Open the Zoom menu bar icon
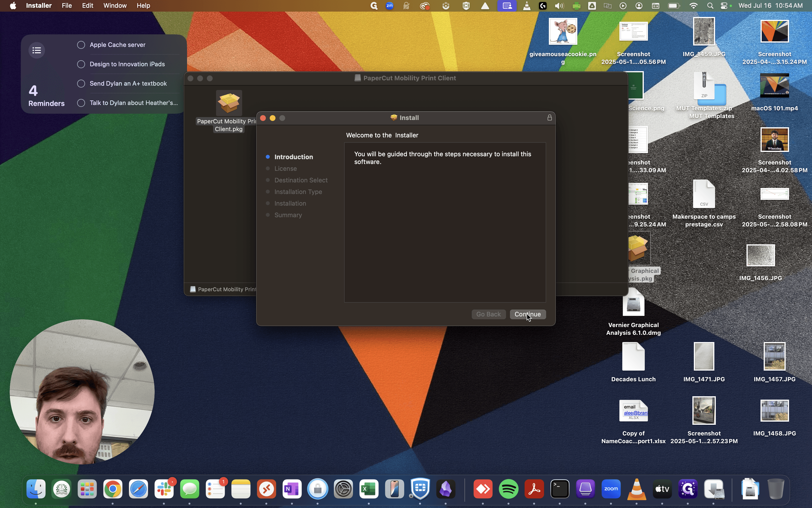Viewport: 812px width, 508px height. click(x=390, y=6)
